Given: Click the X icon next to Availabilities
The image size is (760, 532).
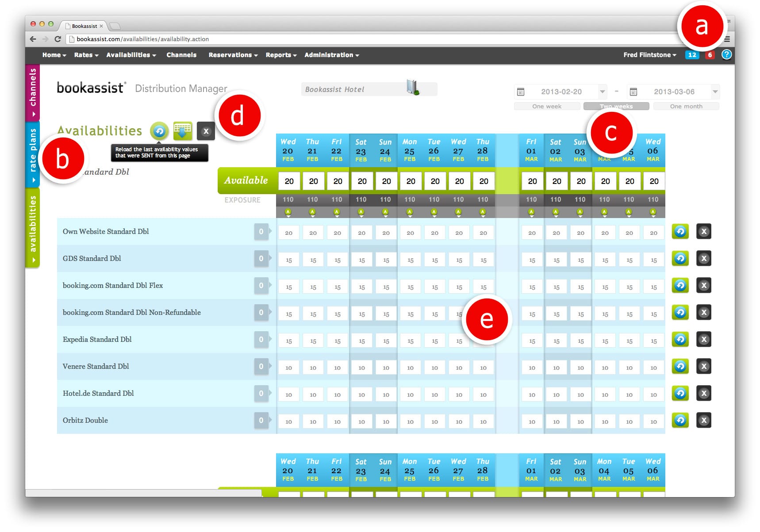Looking at the screenshot, I should 206,131.
